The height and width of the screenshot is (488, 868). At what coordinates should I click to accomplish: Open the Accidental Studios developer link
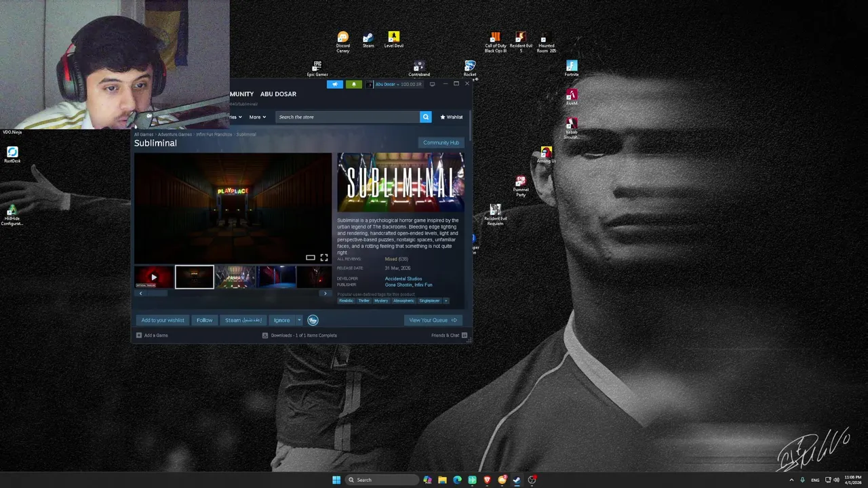[x=403, y=279]
